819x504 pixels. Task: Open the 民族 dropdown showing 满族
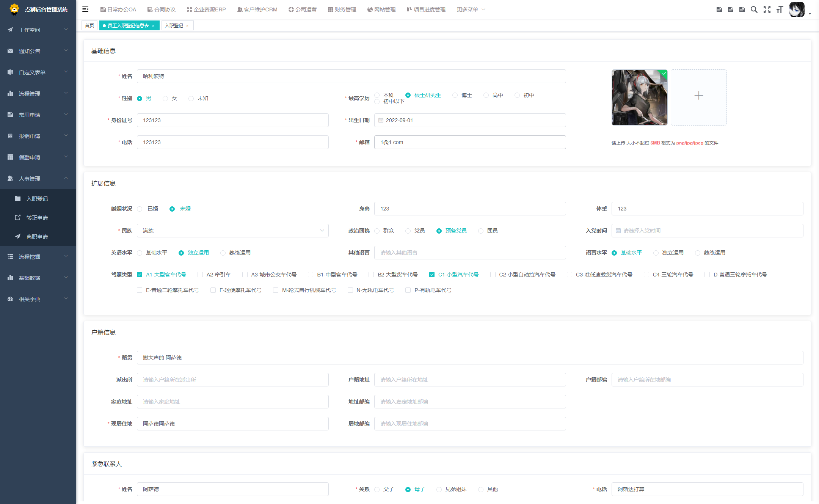pos(232,231)
